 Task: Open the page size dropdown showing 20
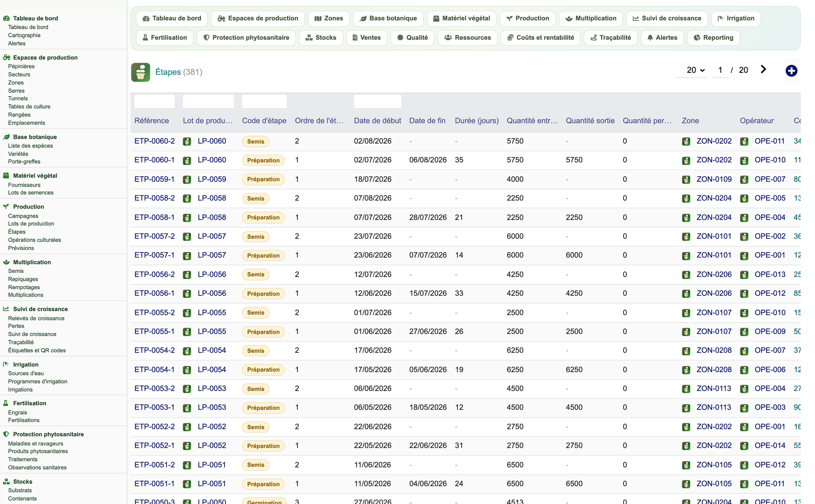point(691,70)
